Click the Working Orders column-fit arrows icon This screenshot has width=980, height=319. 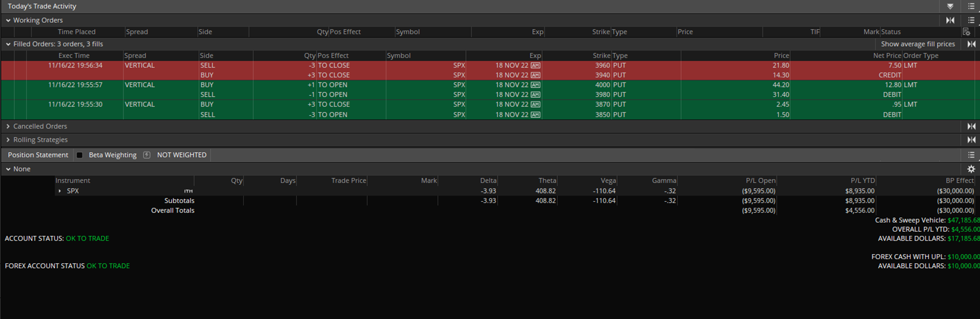950,20
